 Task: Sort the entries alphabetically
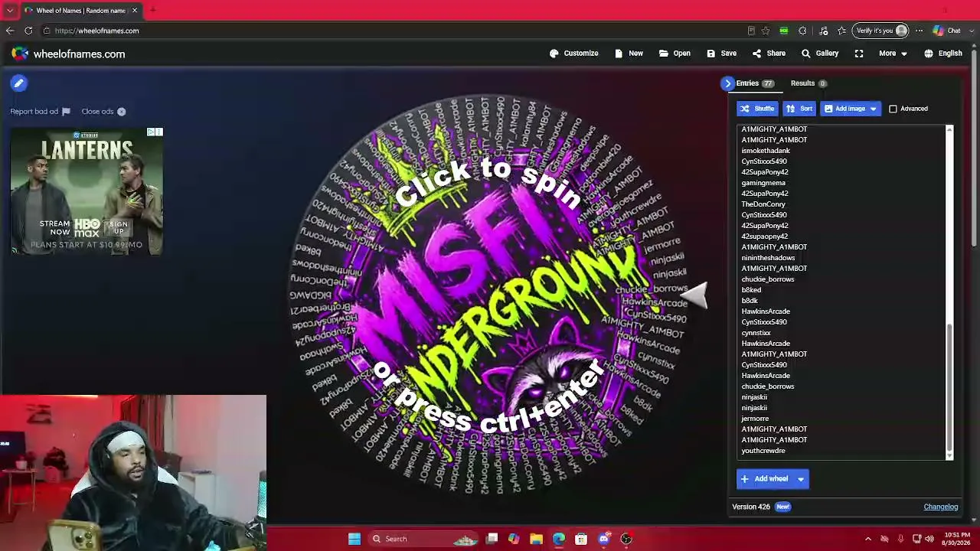click(x=799, y=109)
